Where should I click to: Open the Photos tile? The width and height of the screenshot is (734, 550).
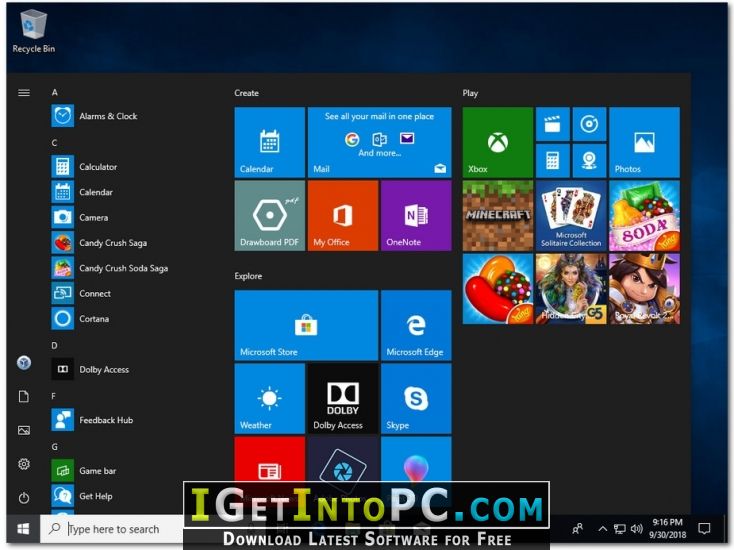click(644, 142)
